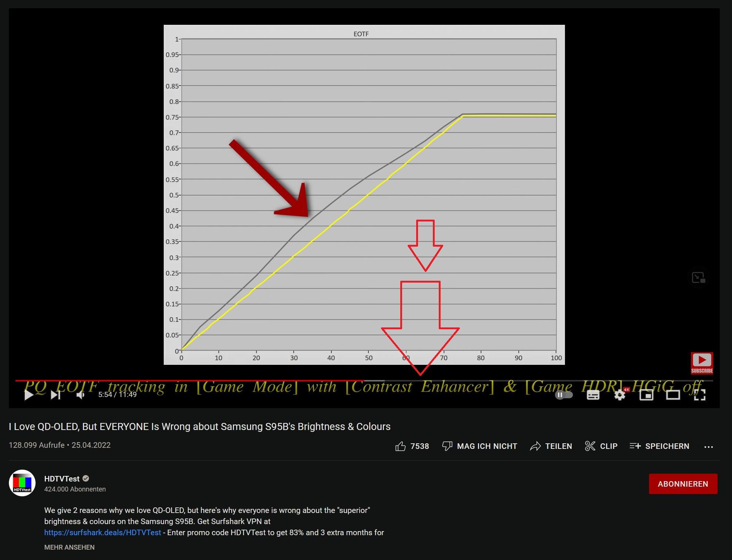Toggle the autoplay switch
Viewport: 732px width, 560px height.
click(x=564, y=395)
